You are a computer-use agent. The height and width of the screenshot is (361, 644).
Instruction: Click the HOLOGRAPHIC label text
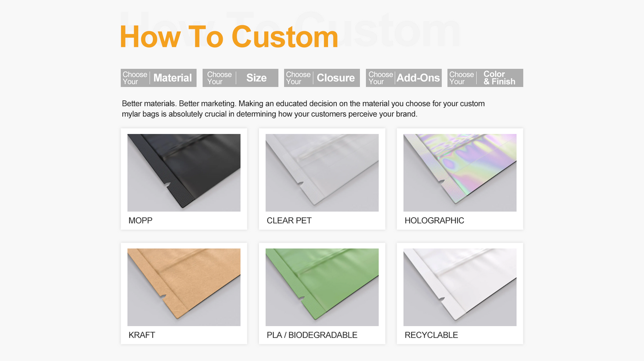coord(434,221)
